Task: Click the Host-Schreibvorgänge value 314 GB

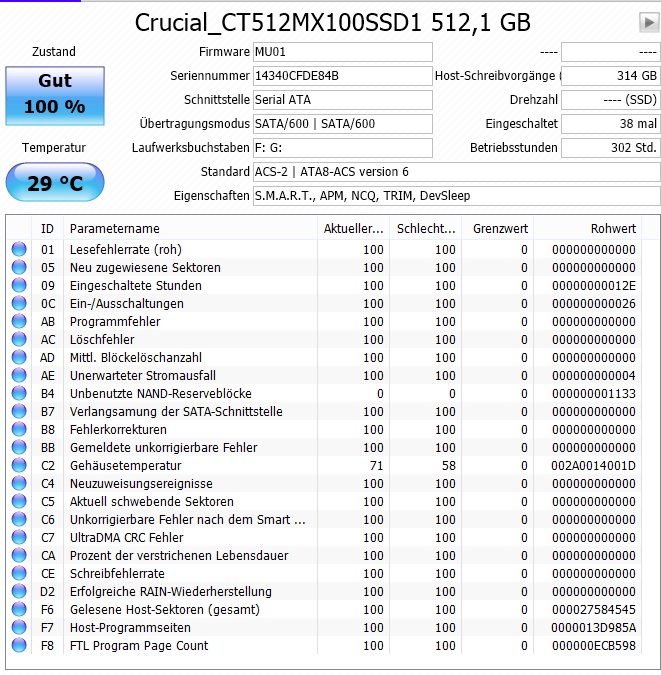Action: coord(611,76)
